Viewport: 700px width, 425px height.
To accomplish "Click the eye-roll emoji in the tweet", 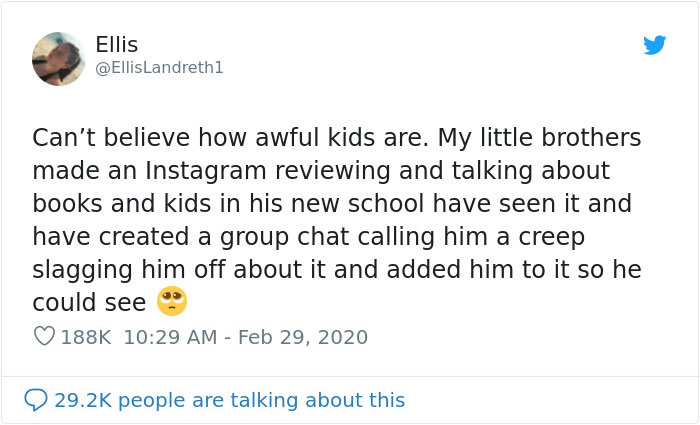I will pos(172,301).
